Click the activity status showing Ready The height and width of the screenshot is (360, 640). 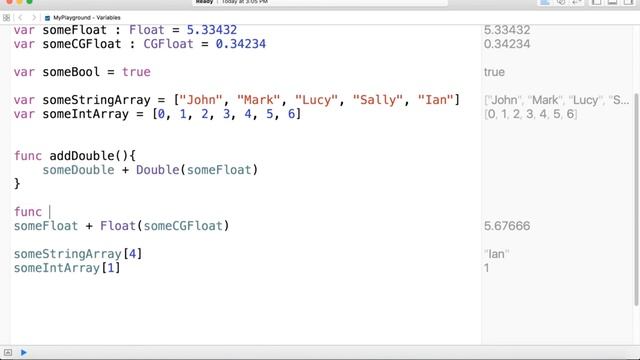[204, 2]
